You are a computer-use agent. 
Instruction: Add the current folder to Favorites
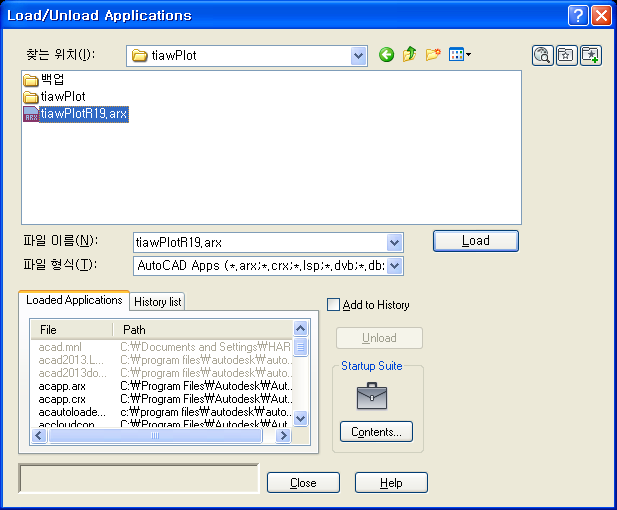(x=590, y=55)
